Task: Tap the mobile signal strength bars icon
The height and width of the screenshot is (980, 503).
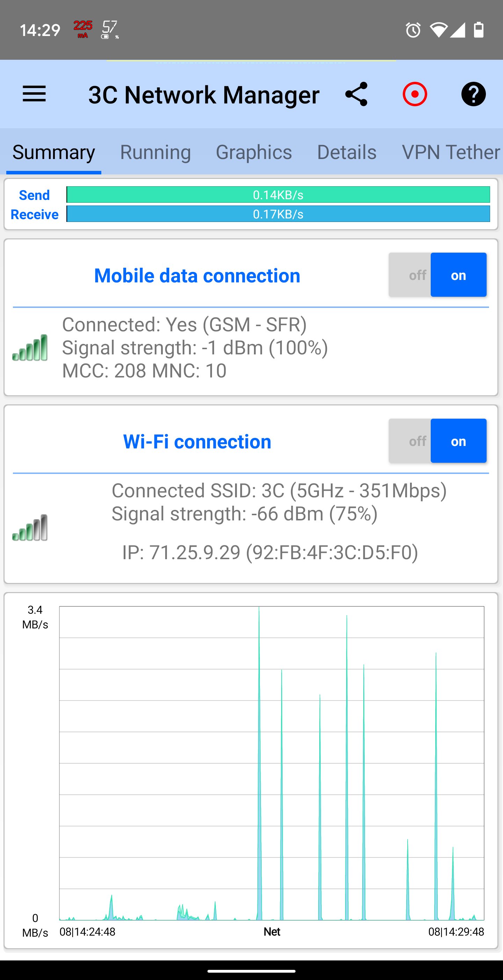Action: [x=30, y=347]
